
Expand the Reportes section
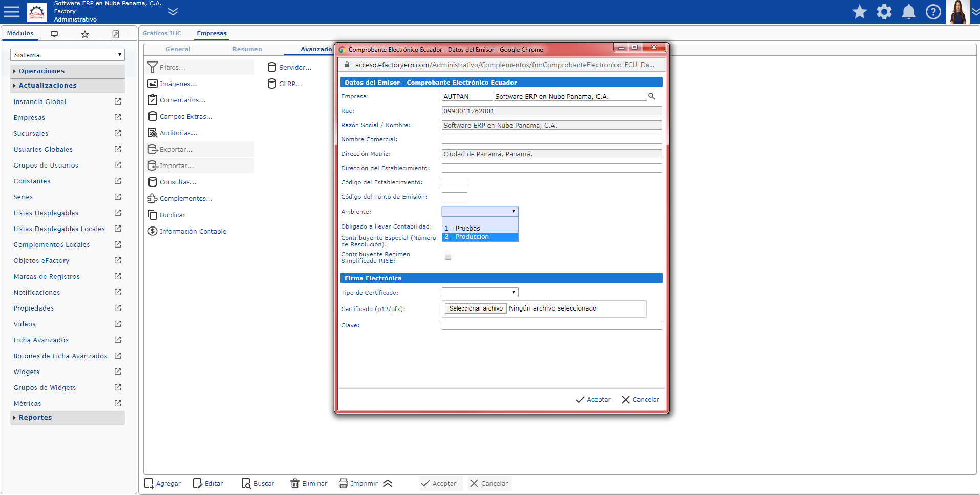tap(68, 417)
